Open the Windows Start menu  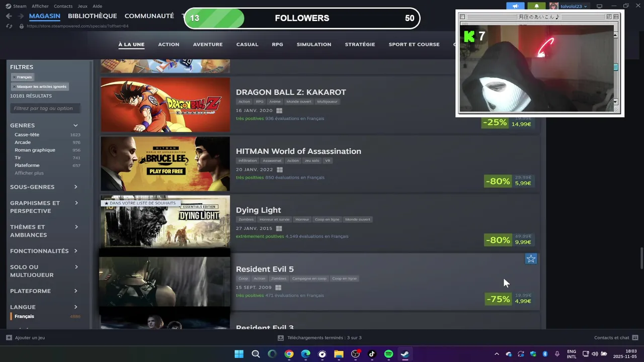(239, 354)
